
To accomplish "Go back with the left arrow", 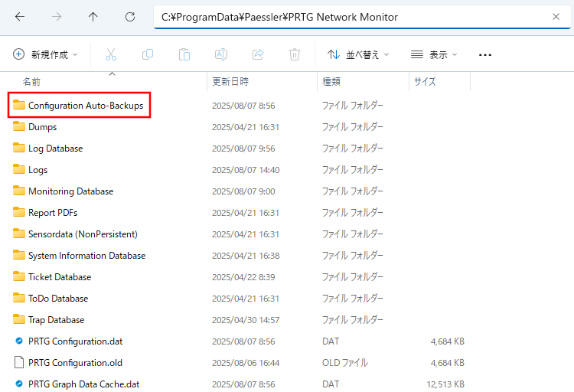I will click(x=20, y=17).
